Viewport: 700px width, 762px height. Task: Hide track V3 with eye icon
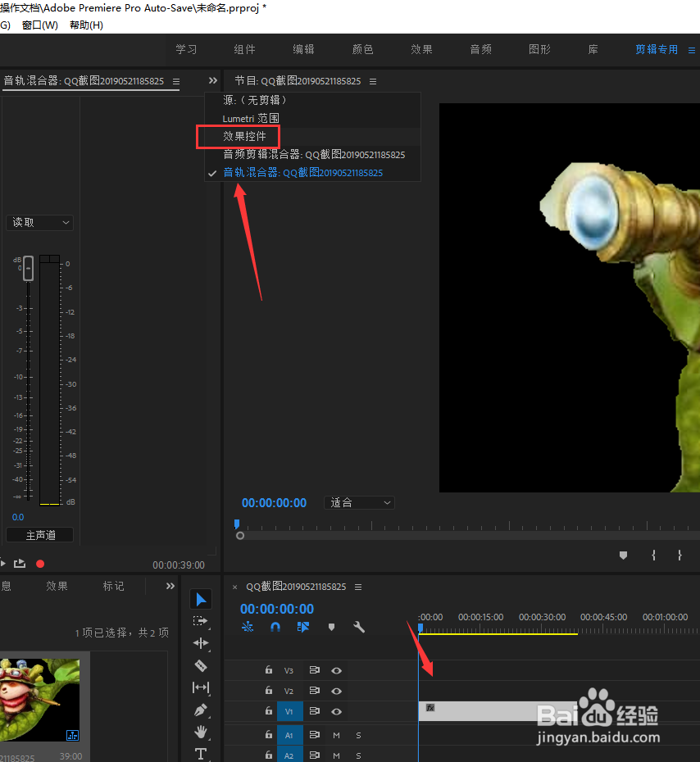point(336,670)
